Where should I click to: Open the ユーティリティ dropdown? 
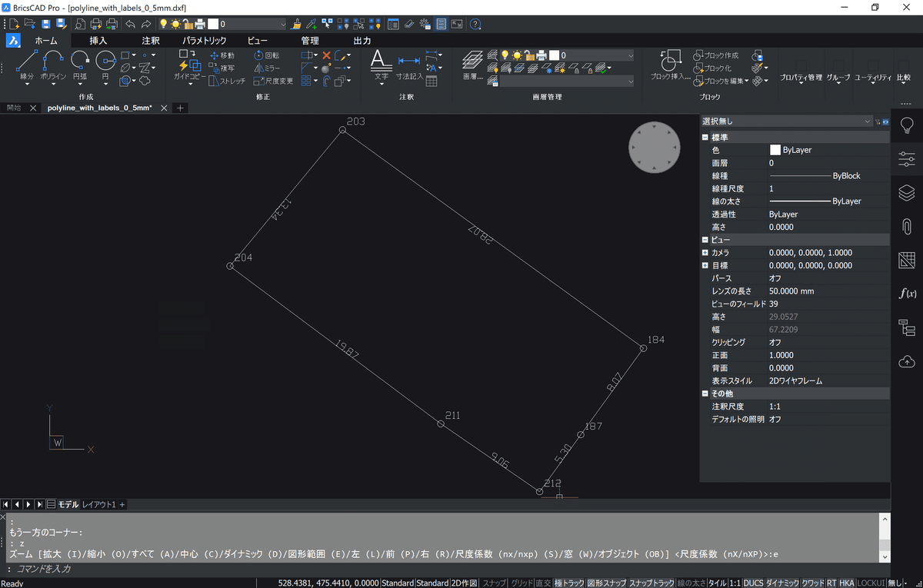pos(873,77)
